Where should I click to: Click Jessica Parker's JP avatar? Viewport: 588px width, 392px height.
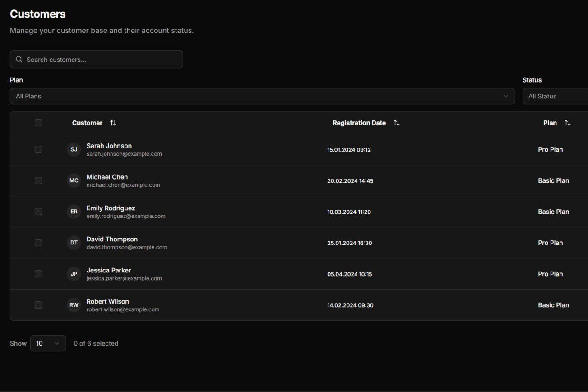(74, 274)
